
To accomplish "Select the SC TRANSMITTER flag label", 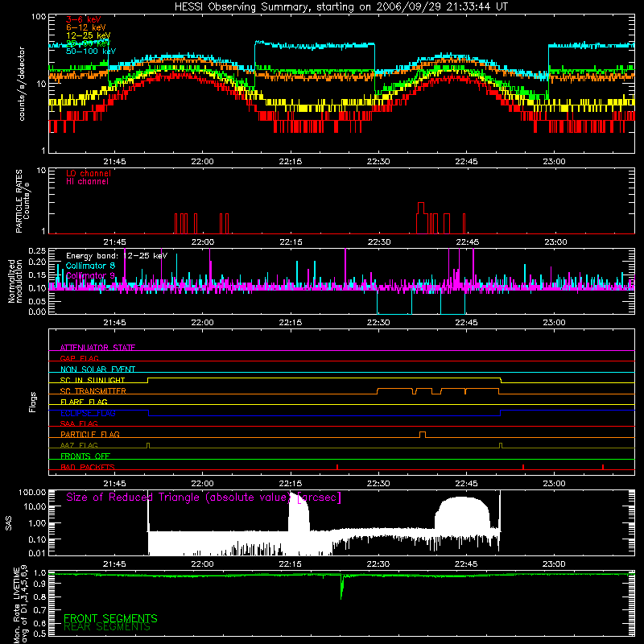I will pyautogui.click(x=93, y=391).
